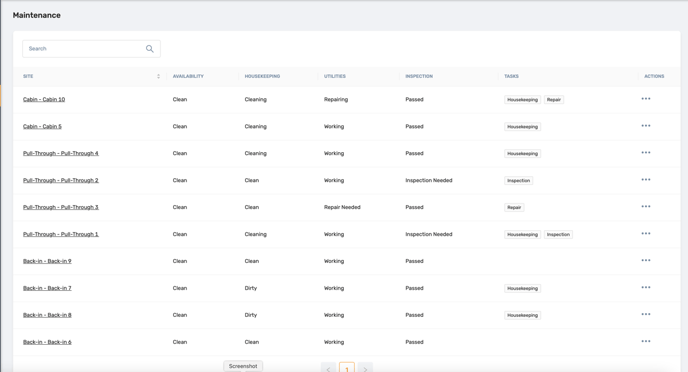Viewport: 688px width, 372px height.
Task: Open actions menu for Cabin 5 row
Action: pyautogui.click(x=646, y=126)
